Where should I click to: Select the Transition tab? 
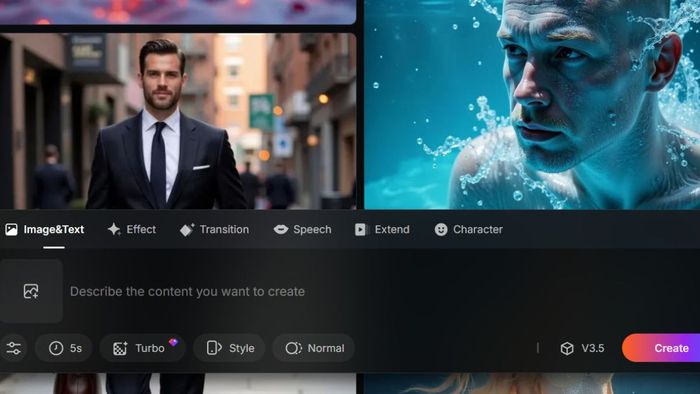click(215, 229)
